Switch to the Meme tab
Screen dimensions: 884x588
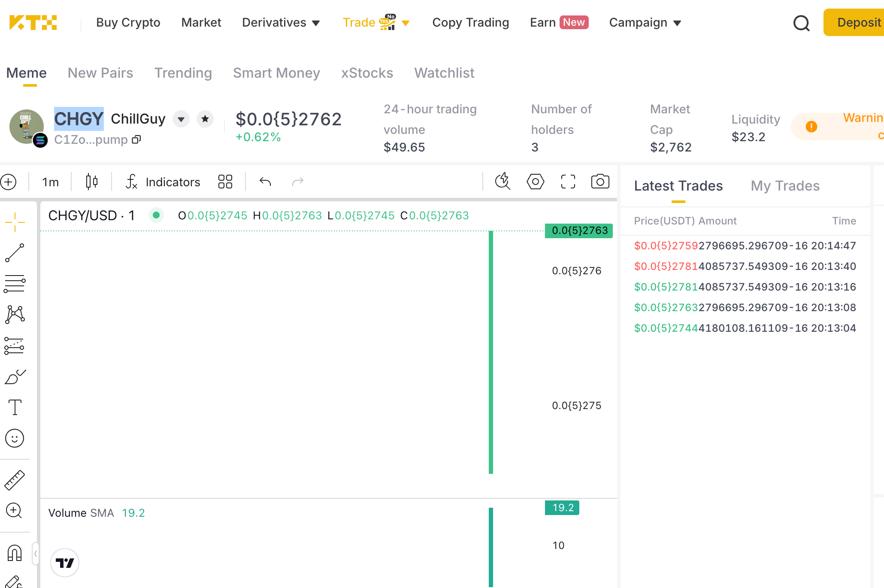27,73
